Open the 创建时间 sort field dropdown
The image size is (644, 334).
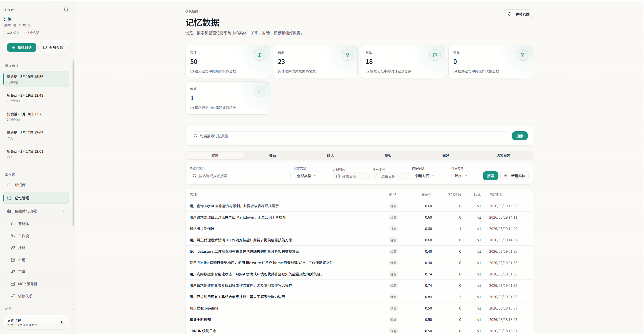click(x=425, y=176)
